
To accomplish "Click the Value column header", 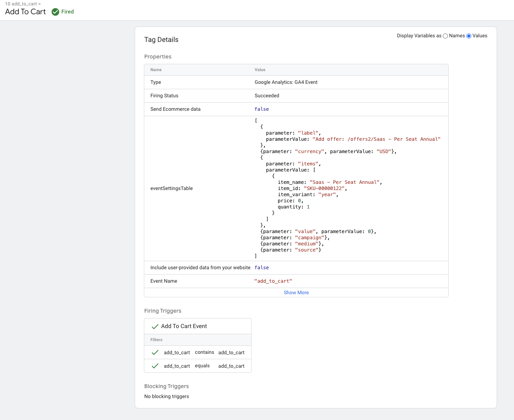I will [x=260, y=70].
